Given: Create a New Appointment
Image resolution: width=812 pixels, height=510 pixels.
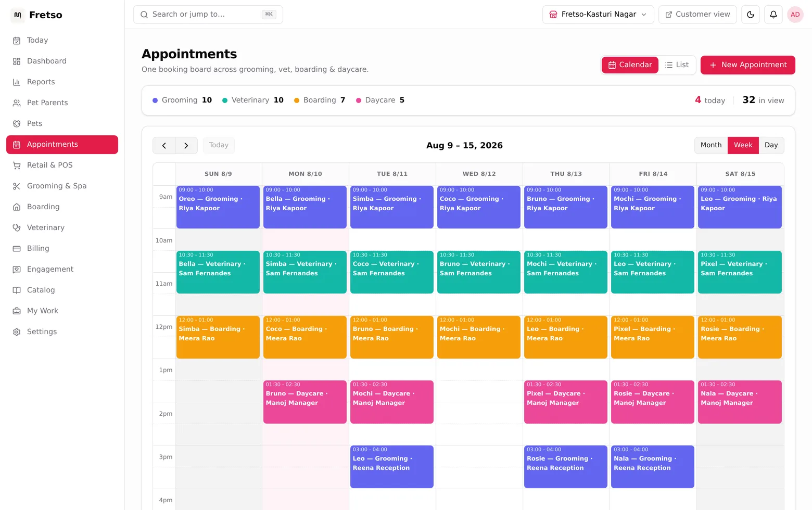Looking at the screenshot, I should click(x=748, y=65).
